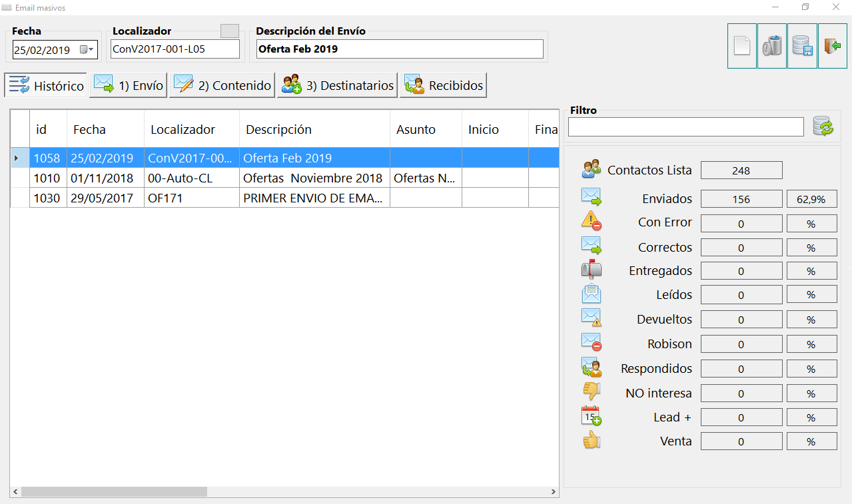Click the Venta thumbs-up icon
The width and height of the screenshot is (852, 504).
(592, 440)
